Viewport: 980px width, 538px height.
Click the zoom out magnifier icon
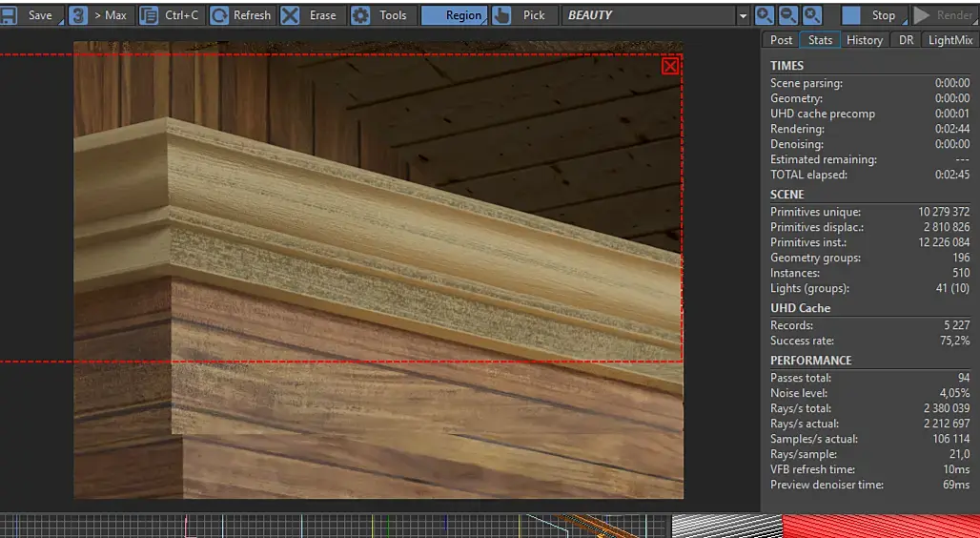point(787,15)
